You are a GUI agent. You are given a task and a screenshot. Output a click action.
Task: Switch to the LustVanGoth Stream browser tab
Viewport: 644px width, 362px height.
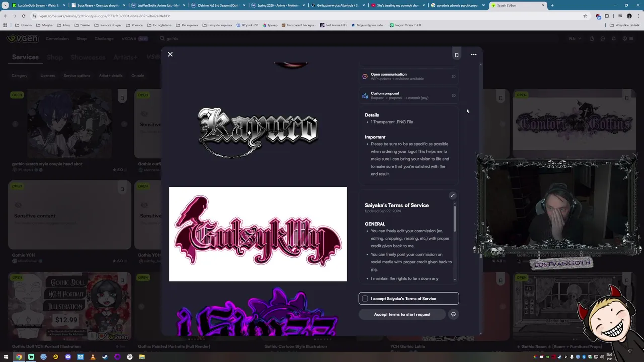click(38, 5)
